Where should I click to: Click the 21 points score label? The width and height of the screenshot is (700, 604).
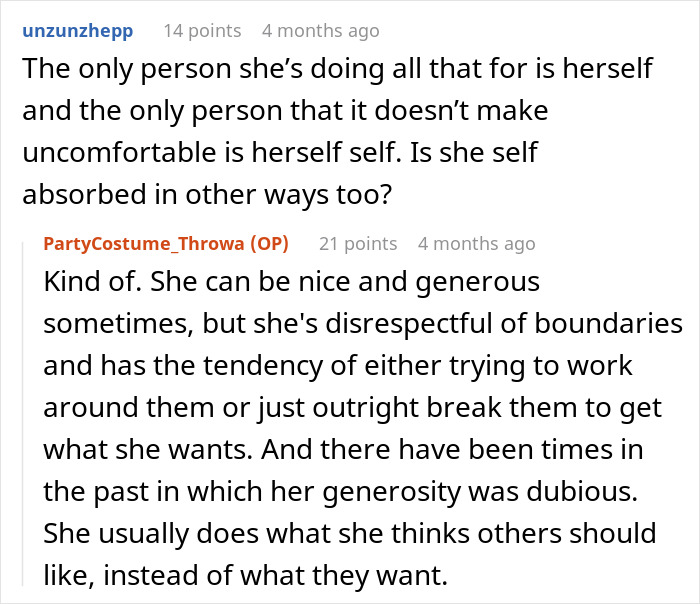[x=358, y=244]
